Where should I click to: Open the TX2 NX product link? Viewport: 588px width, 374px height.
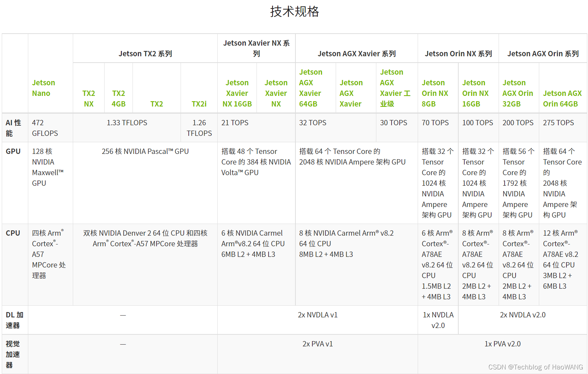[89, 99]
